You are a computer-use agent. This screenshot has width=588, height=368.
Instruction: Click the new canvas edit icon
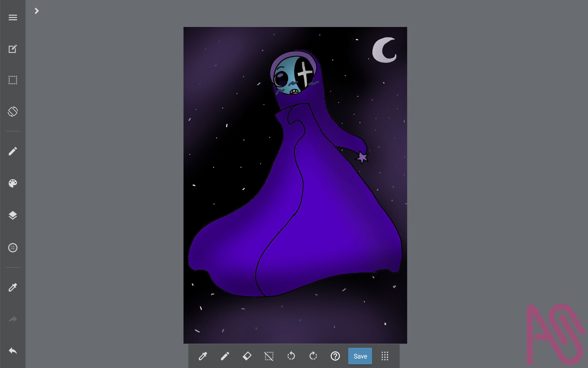13,49
